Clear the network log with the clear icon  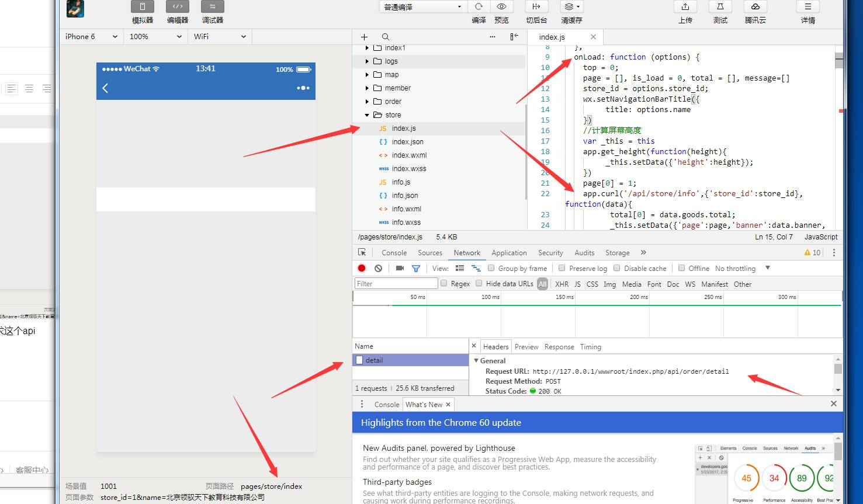click(378, 268)
